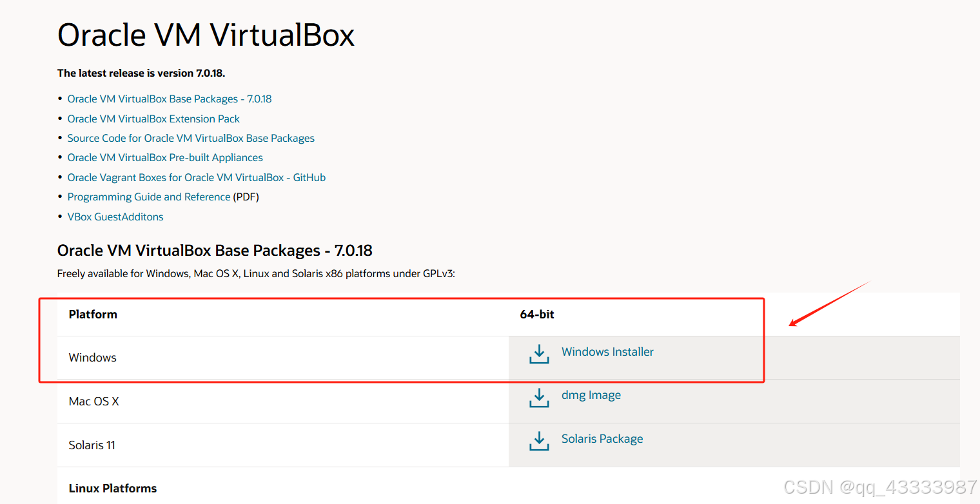
Task: Select the Windows platform row
Action: (x=92, y=357)
